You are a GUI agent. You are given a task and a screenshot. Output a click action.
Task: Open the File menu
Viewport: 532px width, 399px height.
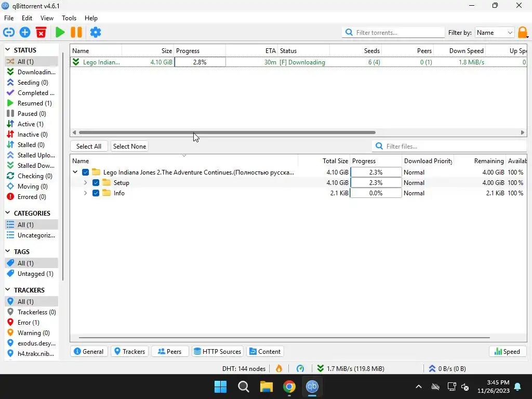point(9,18)
